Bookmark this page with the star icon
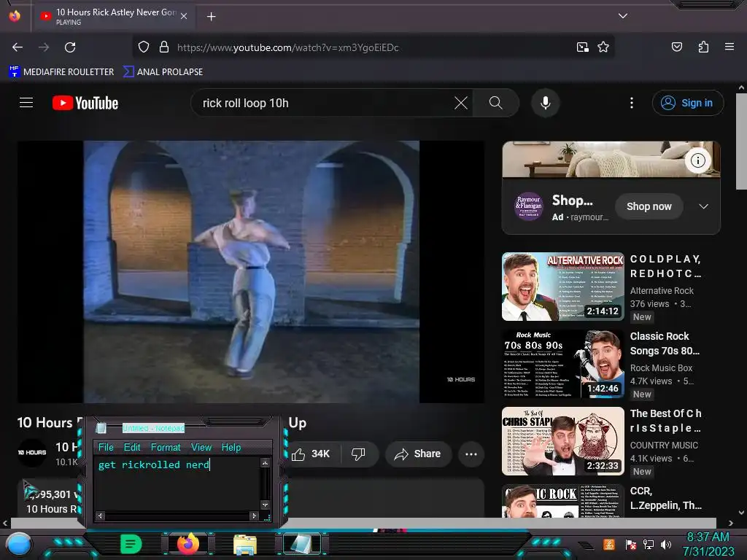This screenshot has width=747, height=560. point(603,47)
